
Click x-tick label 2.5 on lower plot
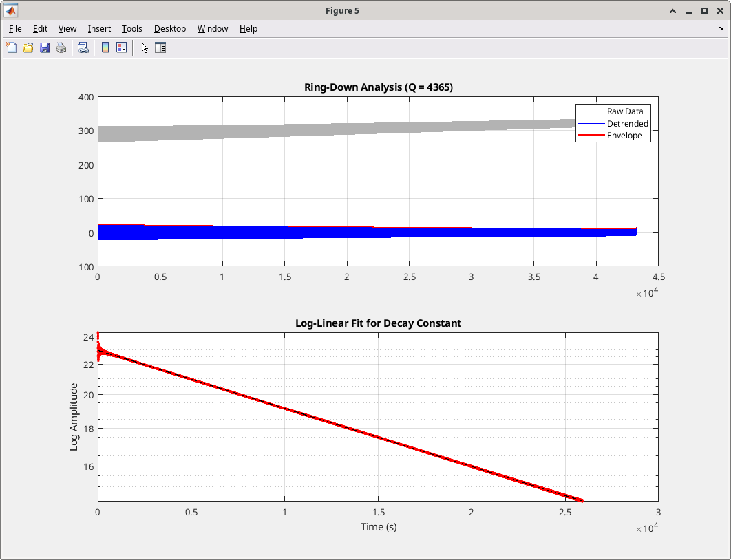565,512
